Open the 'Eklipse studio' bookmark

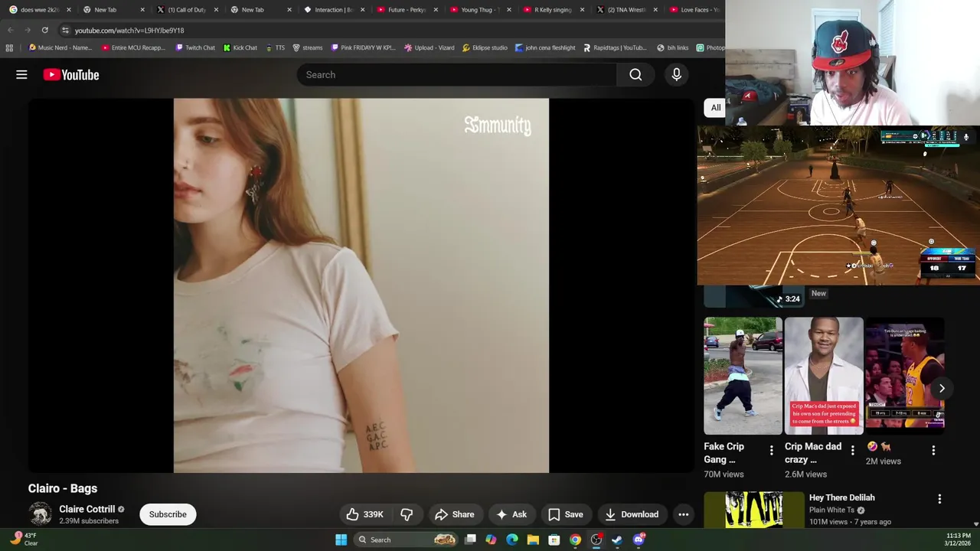(485, 47)
